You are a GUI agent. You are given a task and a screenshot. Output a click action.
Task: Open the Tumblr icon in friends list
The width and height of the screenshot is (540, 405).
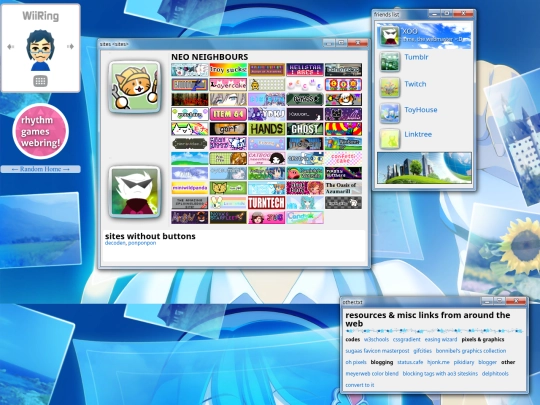[390, 61]
